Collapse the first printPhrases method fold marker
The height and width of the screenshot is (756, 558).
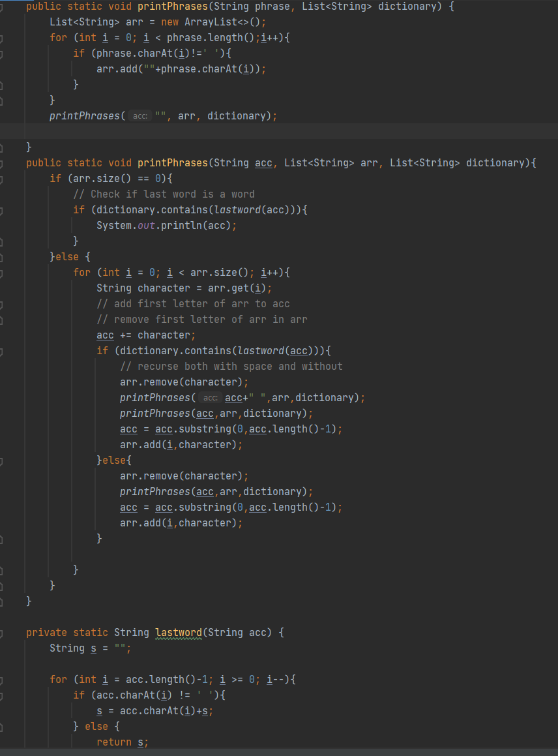tap(2, 7)
